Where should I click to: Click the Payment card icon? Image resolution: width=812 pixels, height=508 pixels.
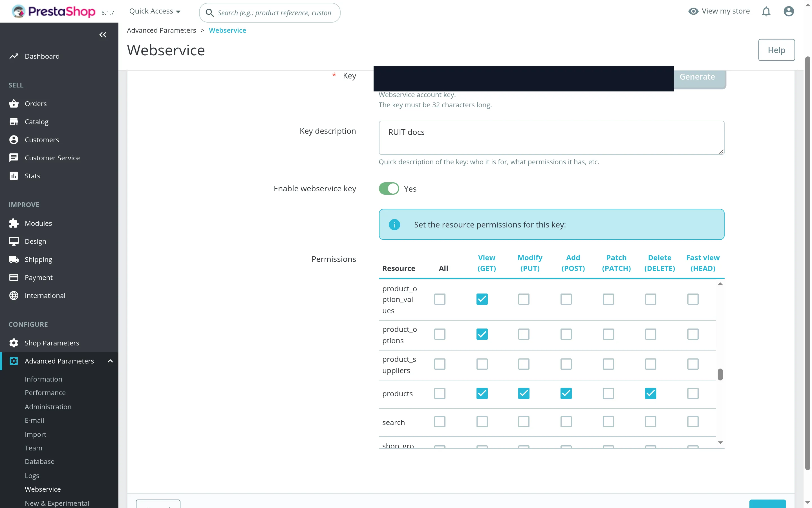coord(14,277)
